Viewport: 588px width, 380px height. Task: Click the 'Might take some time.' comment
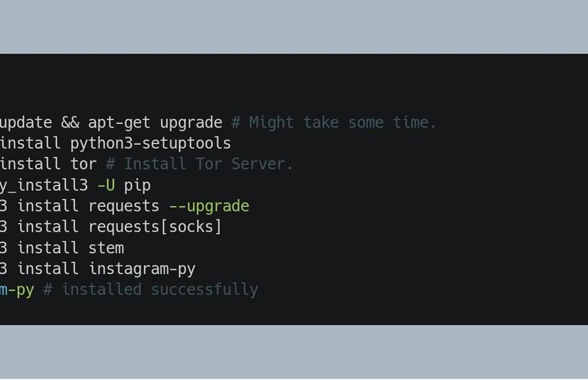point(334,123)
